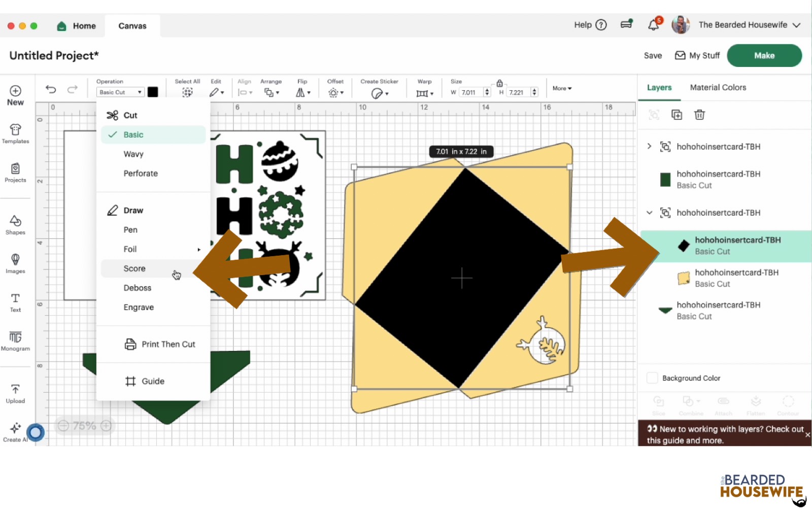812x516 pixels.
Task: Toggle the size aspect ratio lock
Action: [x=499, y=83]
